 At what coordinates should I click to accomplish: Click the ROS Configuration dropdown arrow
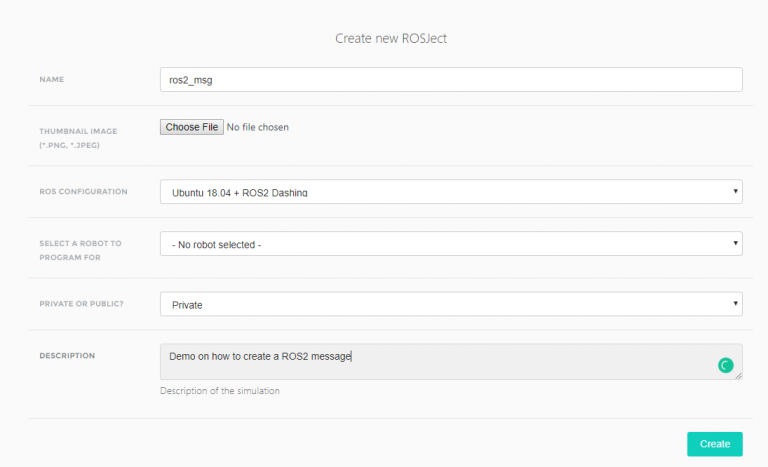pyautogui.click(x=735, y=190)
